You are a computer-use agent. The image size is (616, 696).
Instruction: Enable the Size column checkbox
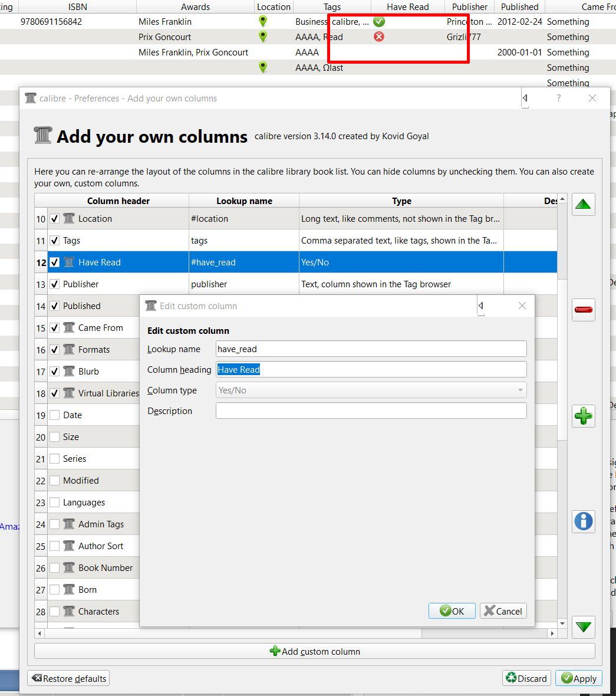click(55, 437)
